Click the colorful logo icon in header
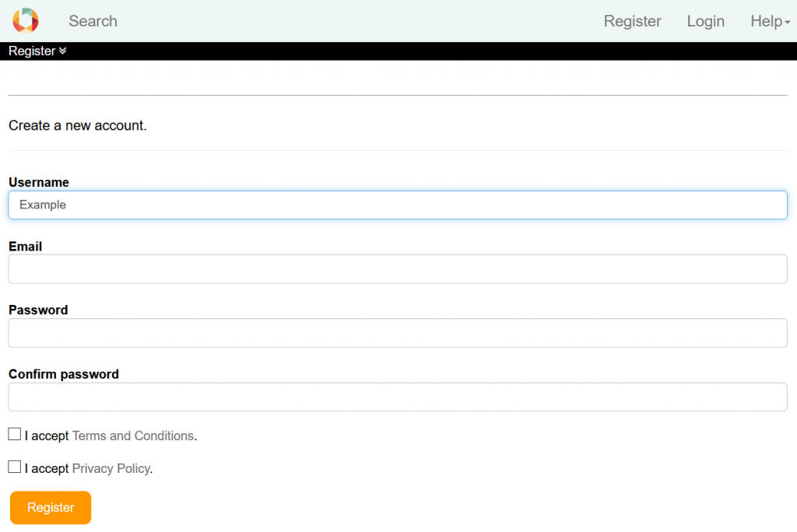The width and height of the screenshot is (797, 532). pyautogui.click(x=26, y=21)
